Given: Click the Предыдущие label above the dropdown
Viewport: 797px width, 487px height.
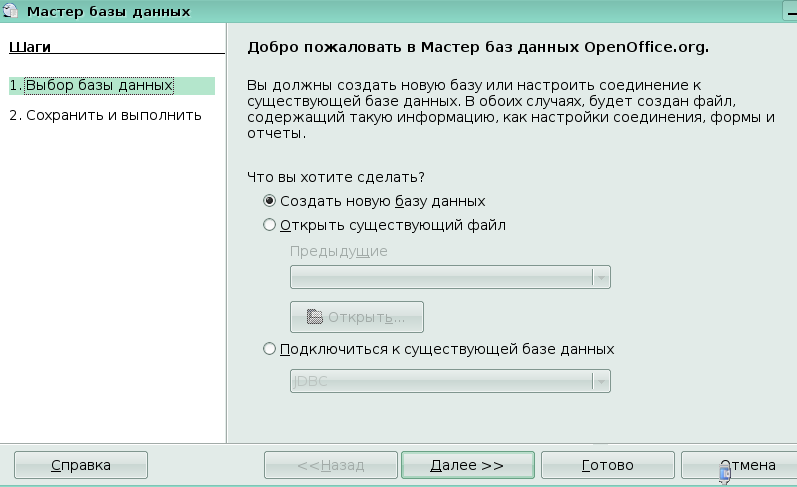Looking at the screenshot, I should click(338, 251).
